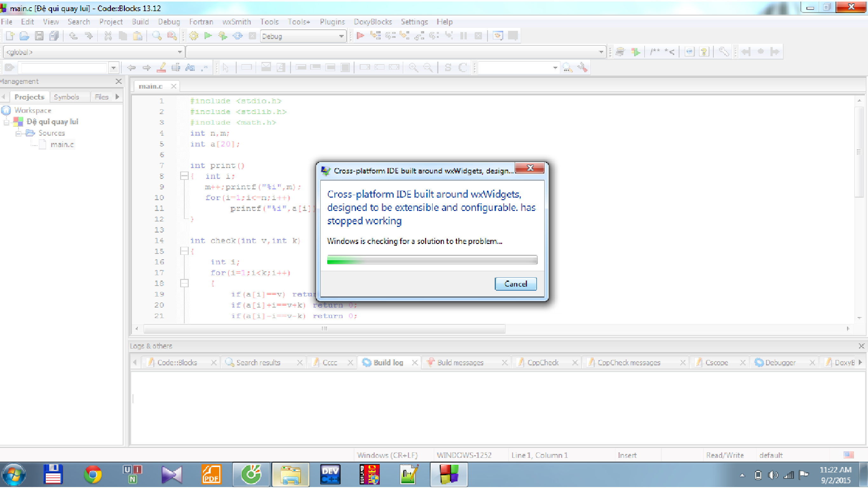The height and width of the screenshot is (488, 868).
Task: Select main.c in the project tree
Action: (x=62, y=145)
